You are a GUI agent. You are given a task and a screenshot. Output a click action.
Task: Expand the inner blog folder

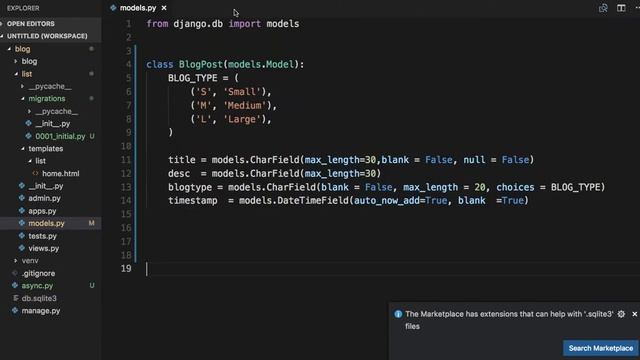click(29, 61)
